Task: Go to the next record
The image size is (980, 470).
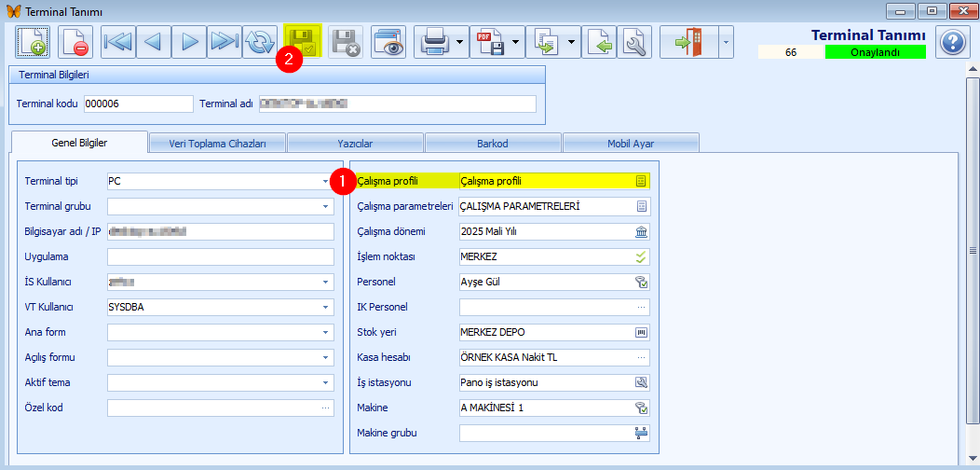Action: point(189,42)
